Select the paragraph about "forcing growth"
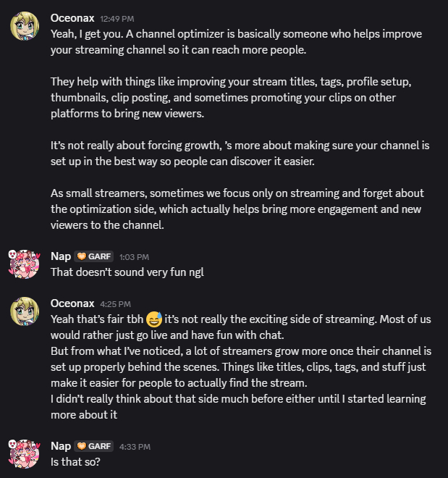The width and height of the screenshot is (448, 478). [x=240, y=153]
